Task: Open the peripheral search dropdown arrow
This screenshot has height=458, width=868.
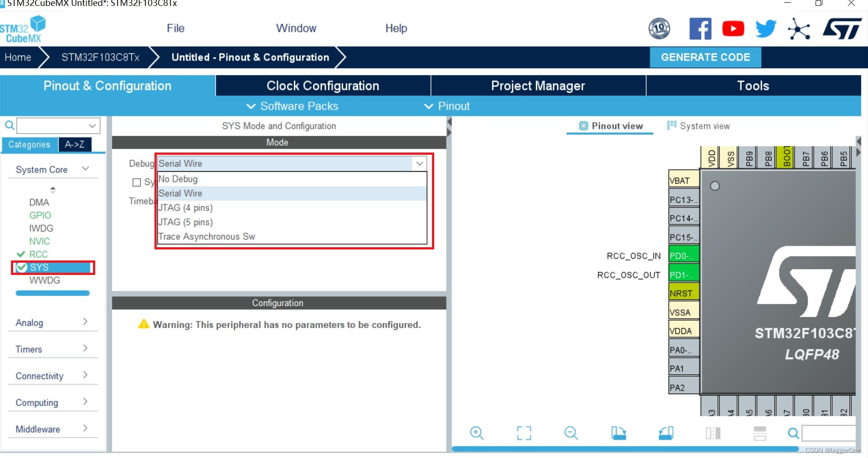Action: [x=92, y=125]
